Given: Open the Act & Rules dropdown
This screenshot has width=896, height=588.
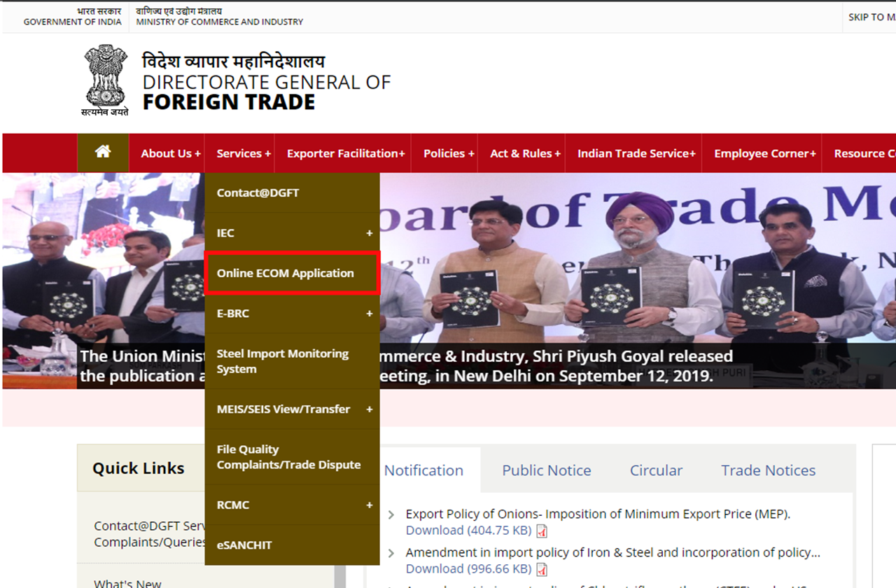Looking at the screenshot, I should [x=525, y=153].
